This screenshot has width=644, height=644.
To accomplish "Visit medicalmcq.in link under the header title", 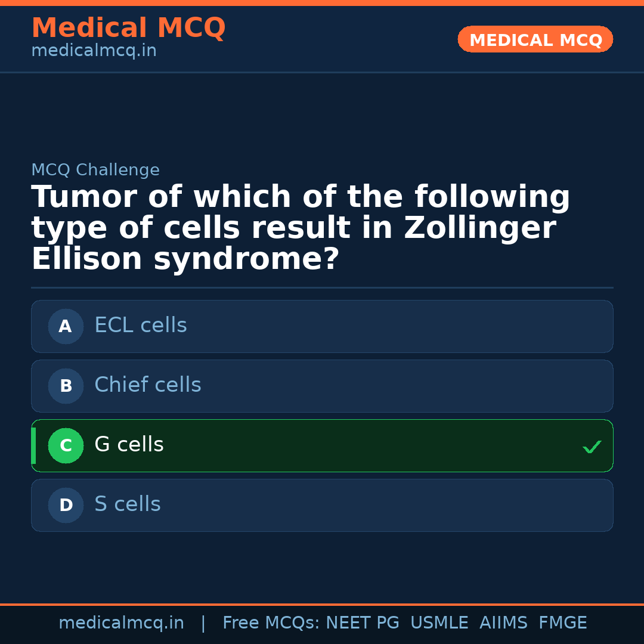I will (x=94, y=51).
